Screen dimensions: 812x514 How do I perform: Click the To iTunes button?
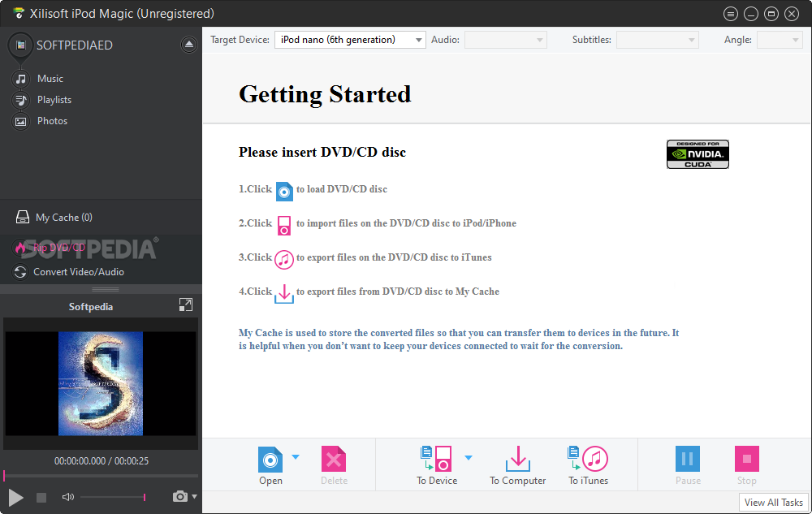coord(588,465)
